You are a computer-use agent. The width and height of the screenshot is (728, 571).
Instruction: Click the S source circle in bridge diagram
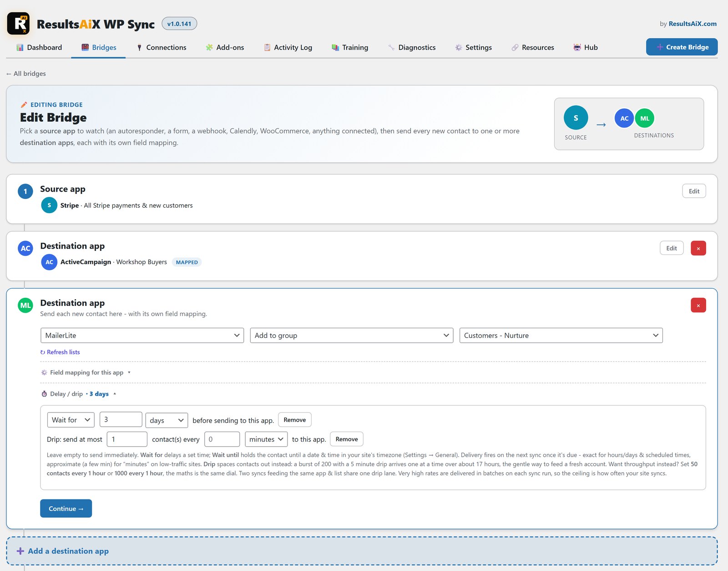[576, 118]
